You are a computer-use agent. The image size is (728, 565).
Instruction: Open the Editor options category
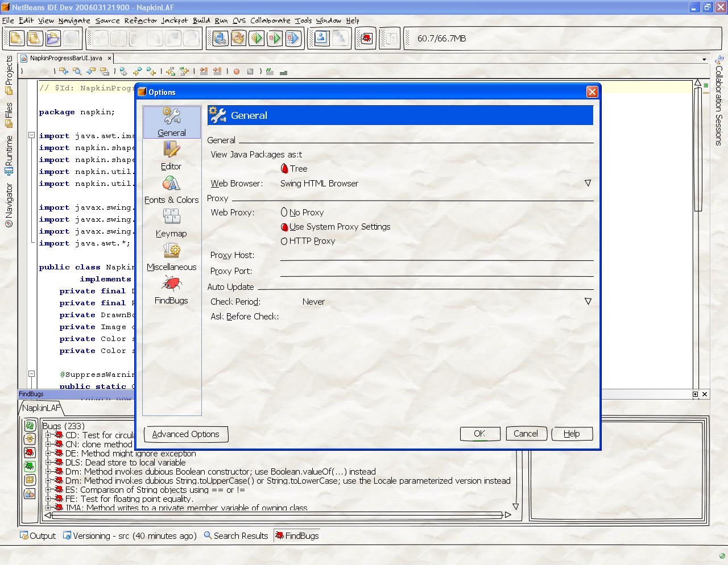point(171,156)
